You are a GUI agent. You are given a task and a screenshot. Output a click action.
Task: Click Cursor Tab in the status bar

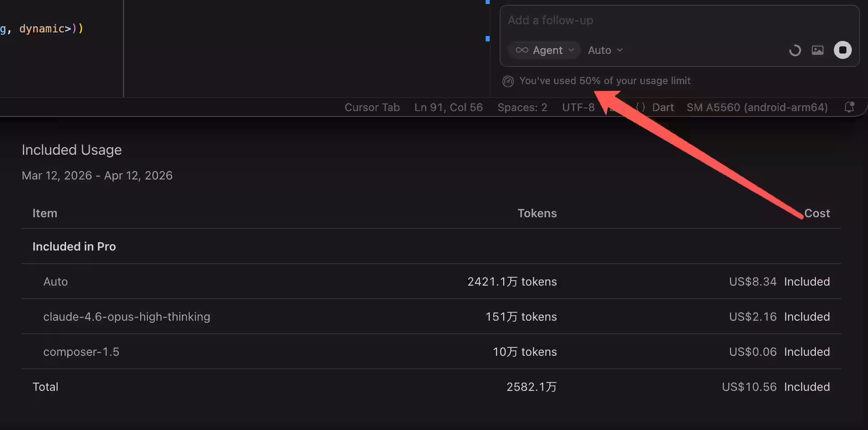(372, 107)
